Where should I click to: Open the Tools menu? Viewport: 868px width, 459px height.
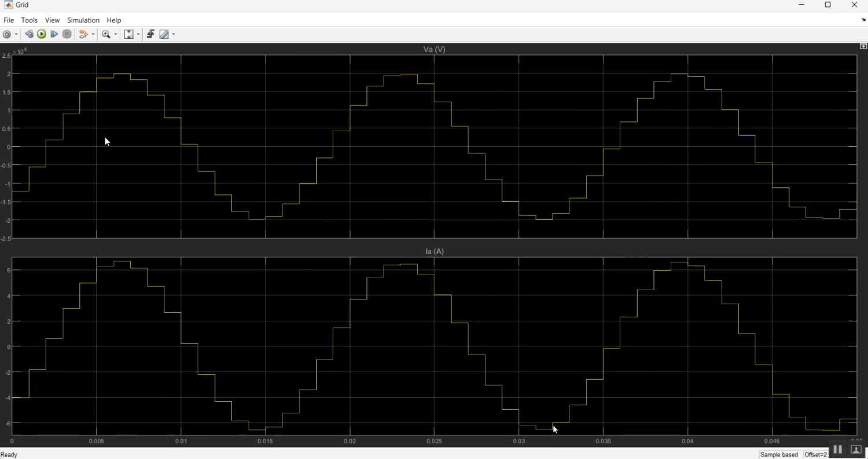coord(30,20)
